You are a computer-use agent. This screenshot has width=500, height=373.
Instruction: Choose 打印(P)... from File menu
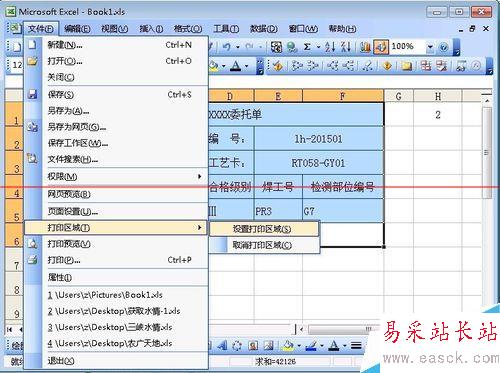click(117, 260)
